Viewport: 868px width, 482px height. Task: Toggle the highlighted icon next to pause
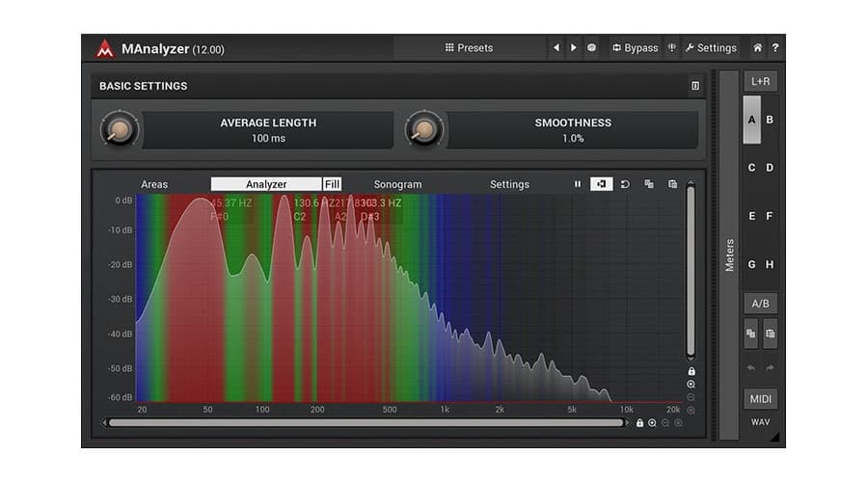click(x=601, y=184)
